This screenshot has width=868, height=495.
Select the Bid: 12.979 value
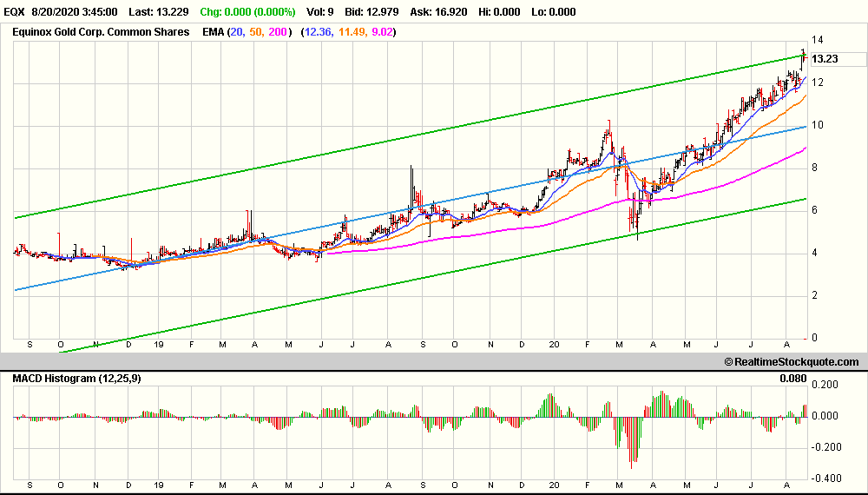(372, 11)
